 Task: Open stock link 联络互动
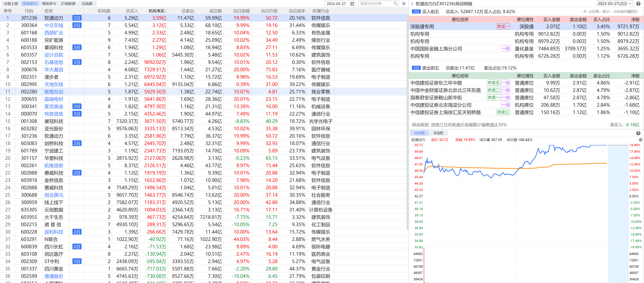click(54, 92)
